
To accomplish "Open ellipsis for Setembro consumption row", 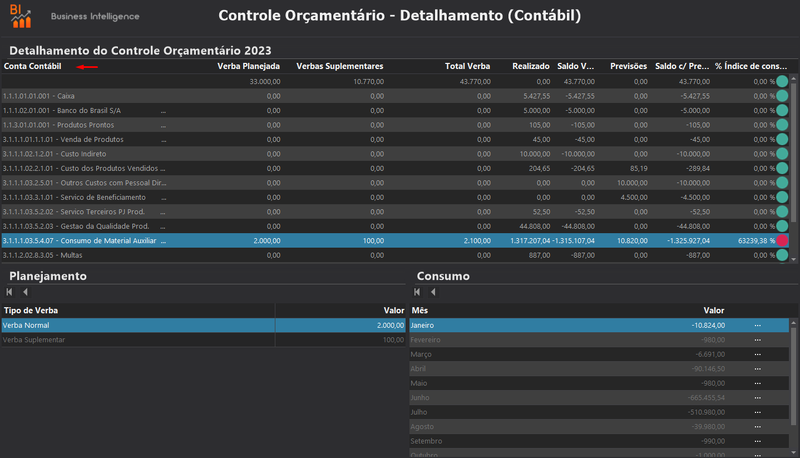I will [x=758, y=441].
